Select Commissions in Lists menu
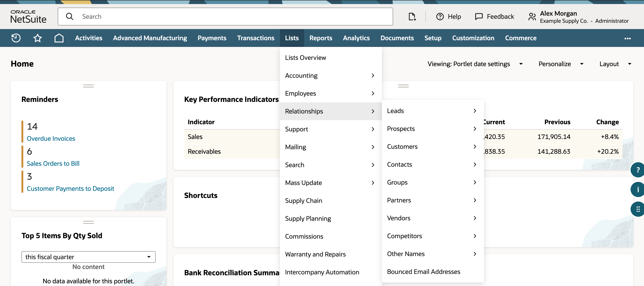Screen dimensions: 644x286 click(x=331, y=236)
